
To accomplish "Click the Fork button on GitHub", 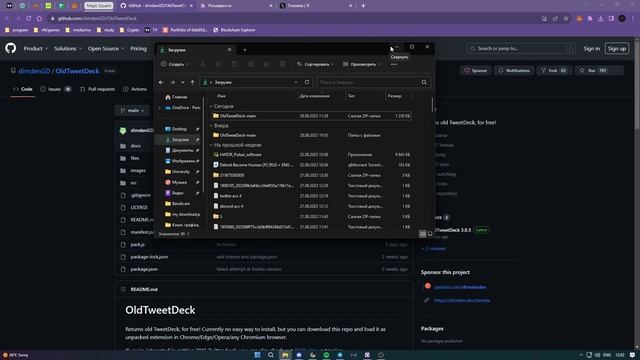I will pos(554,71).
